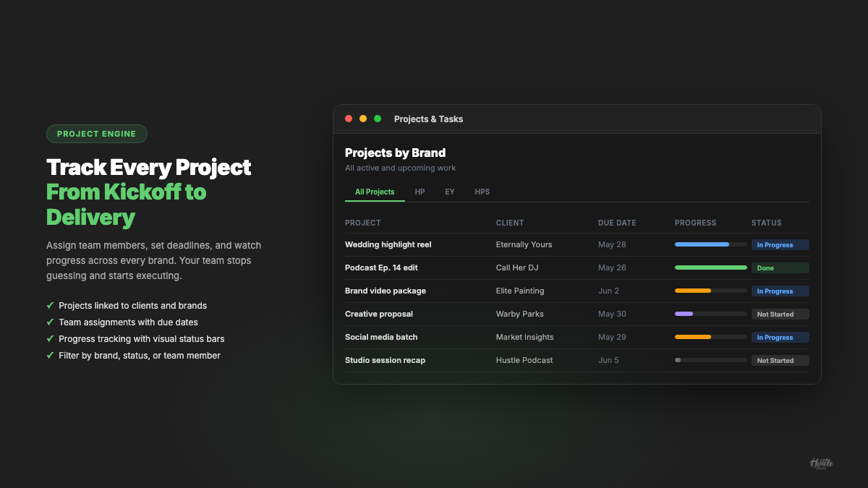Viewport: 868px width, 488px height.
Task: Click Progress tracking with visual status bars text
Action: pos(142,339)
